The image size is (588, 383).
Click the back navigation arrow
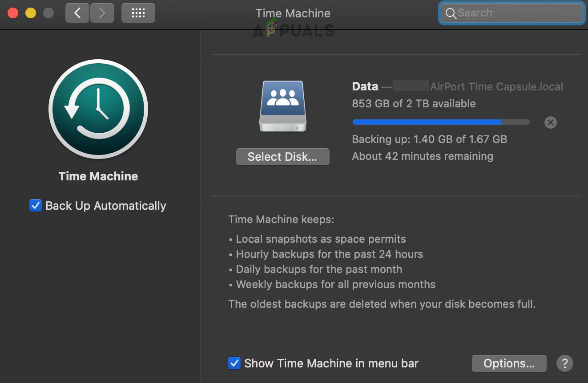coord(77,13)
